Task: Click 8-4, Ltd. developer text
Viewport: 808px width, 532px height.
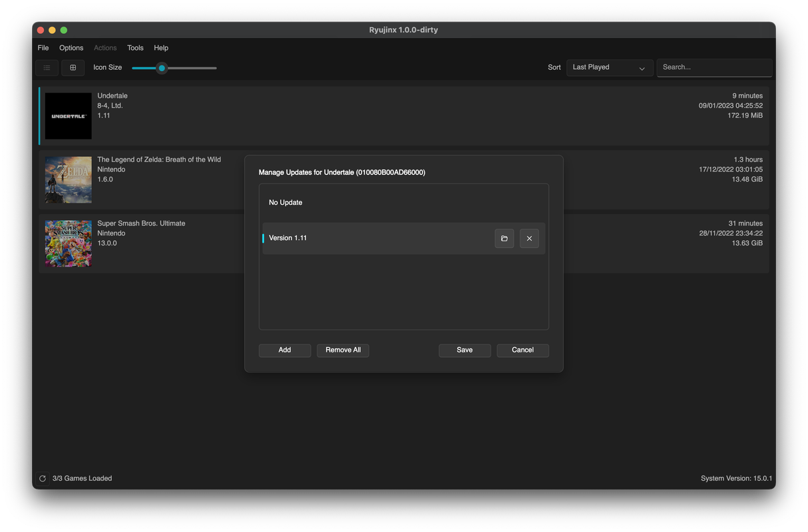Action: coord(110,106)
